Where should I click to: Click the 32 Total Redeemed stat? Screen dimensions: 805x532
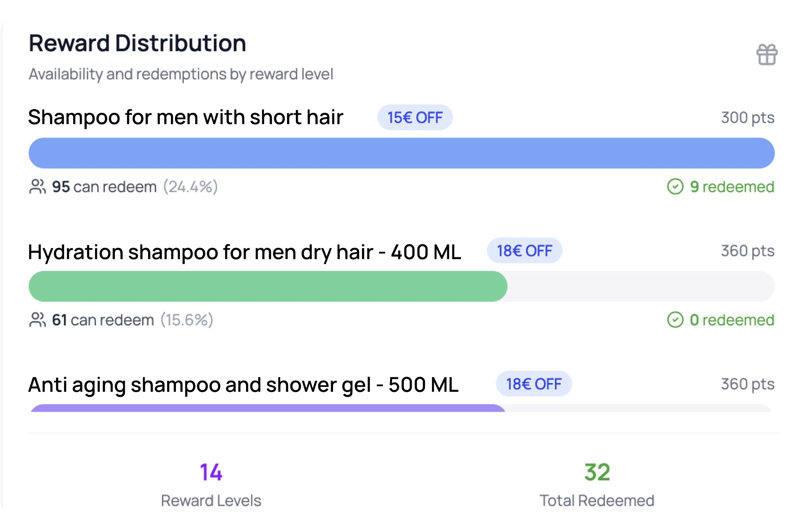point(597,484)
